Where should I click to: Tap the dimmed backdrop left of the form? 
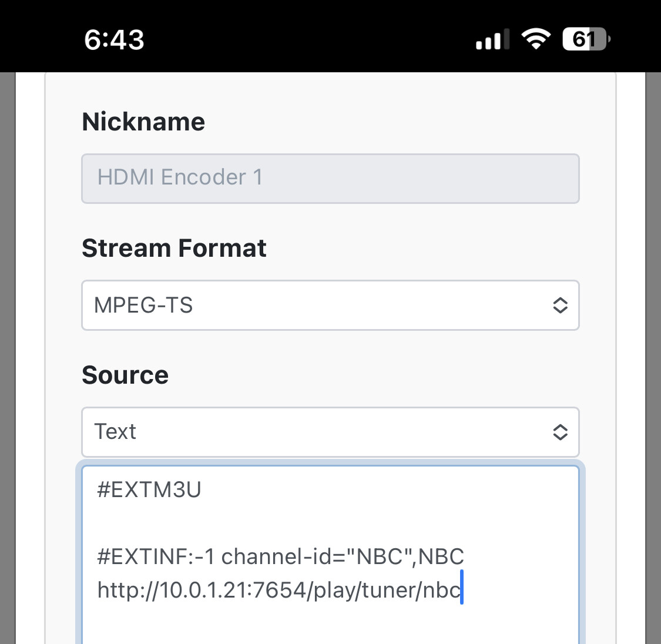[x=7, y=353]
